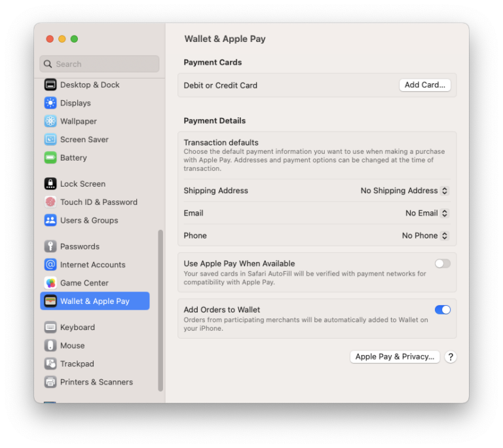This screenshot has width=503, height=448.
Task: Select Screen Saver label in sidebar
Action: [x=84, y=140]
